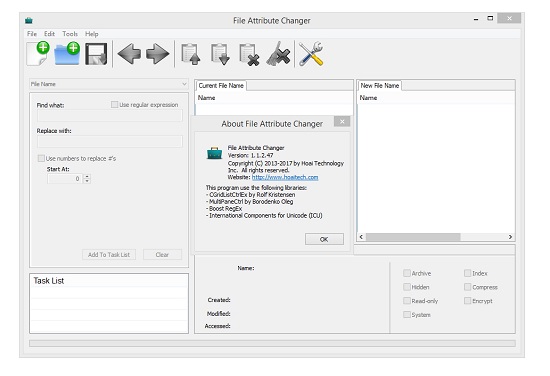Check the Hidden attribute box

click(x=407, y=287)
